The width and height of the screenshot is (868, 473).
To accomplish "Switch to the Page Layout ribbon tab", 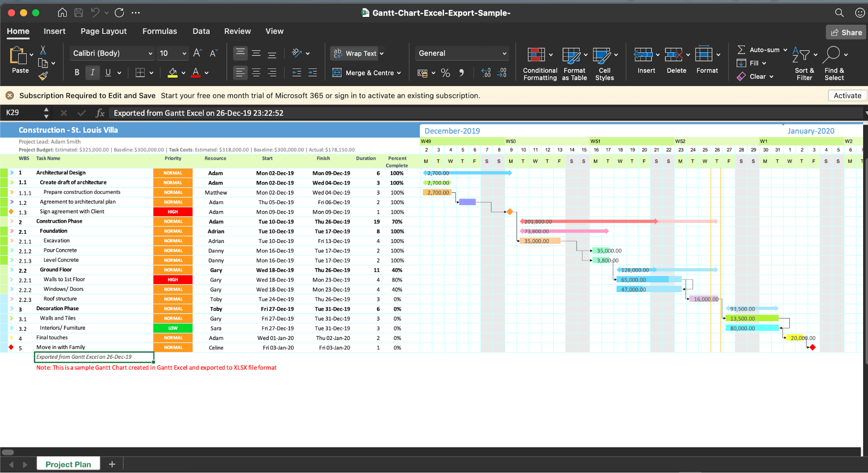I will pos(103,31).
